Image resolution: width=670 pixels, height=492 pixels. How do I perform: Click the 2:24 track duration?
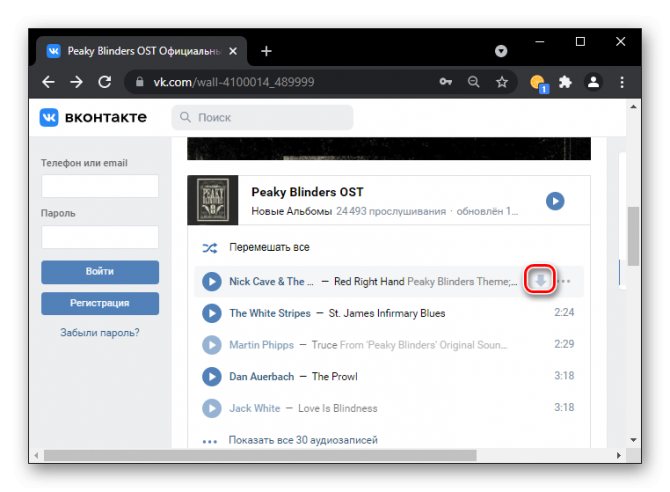564,312
